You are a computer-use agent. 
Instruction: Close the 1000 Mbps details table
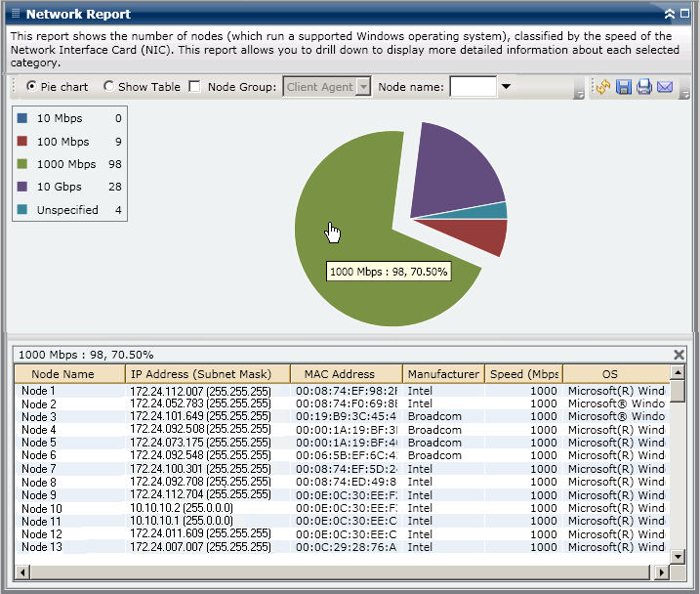(x=679, y=355)
